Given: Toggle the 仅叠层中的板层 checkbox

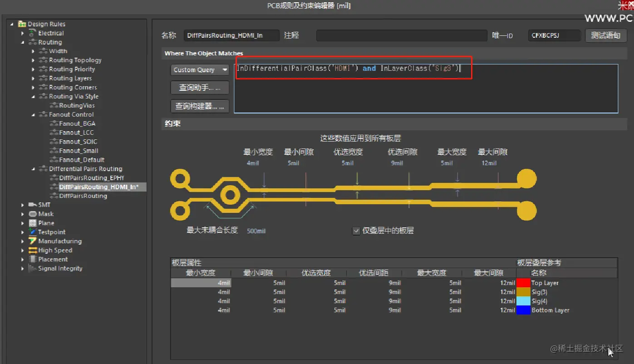Looking at the screenshot, I should pos(356,231).
